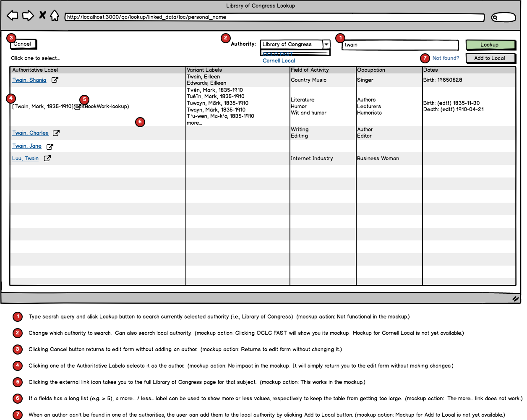
Task: Follow the Not found? link
Action: coord(446,58)
